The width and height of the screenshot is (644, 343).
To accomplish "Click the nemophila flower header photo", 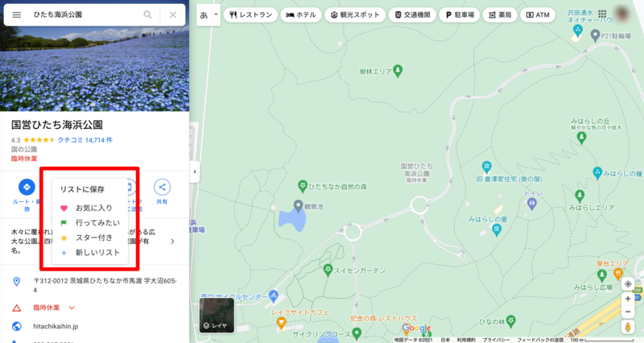I will click(x=94, y=69).
